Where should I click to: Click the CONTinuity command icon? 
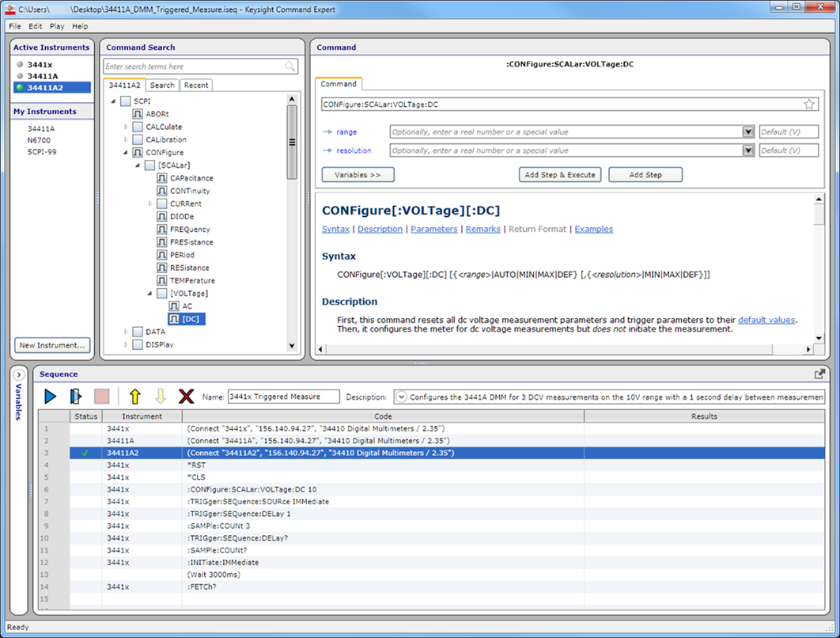162,191
